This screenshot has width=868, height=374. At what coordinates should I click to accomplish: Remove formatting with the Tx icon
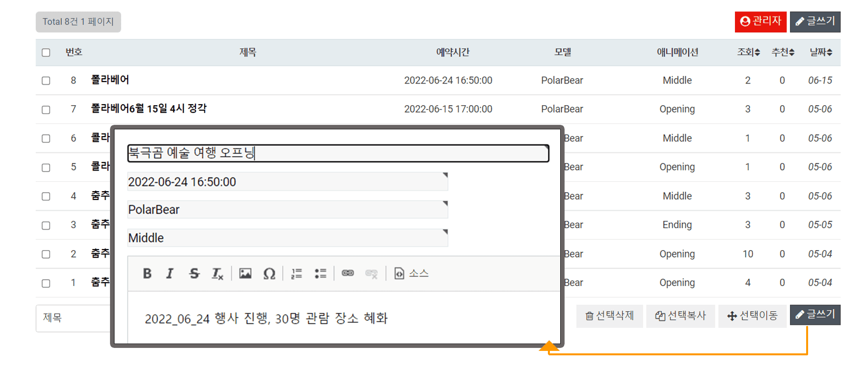coord(217,274)
